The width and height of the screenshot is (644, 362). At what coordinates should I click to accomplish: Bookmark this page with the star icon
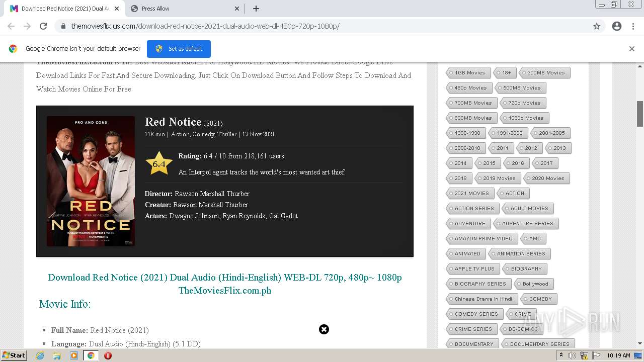[597, 26]
